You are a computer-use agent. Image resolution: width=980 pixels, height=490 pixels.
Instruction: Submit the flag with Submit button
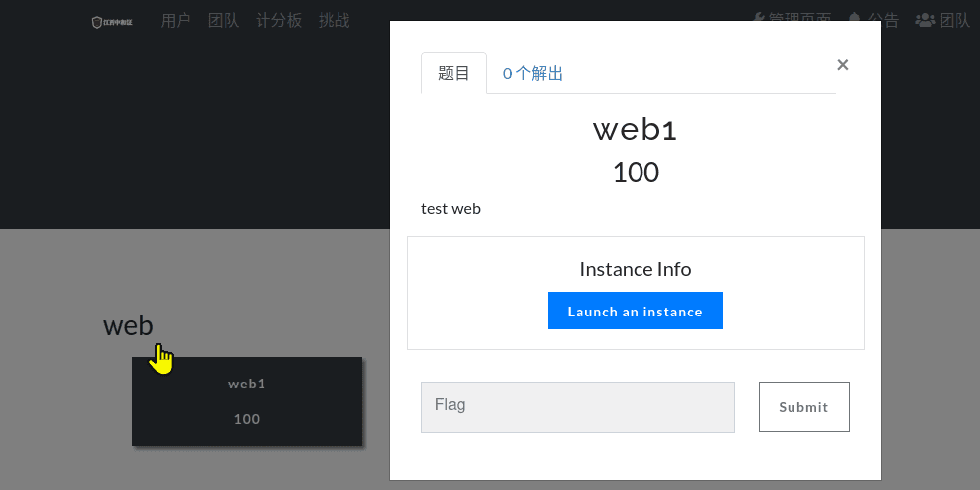(803, 407)
